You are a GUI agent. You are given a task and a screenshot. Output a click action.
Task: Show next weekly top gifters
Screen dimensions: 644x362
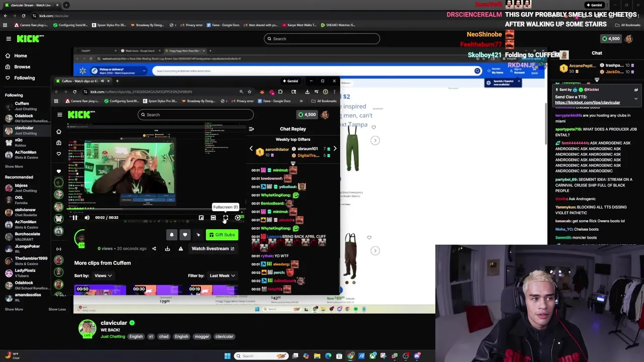335,149
